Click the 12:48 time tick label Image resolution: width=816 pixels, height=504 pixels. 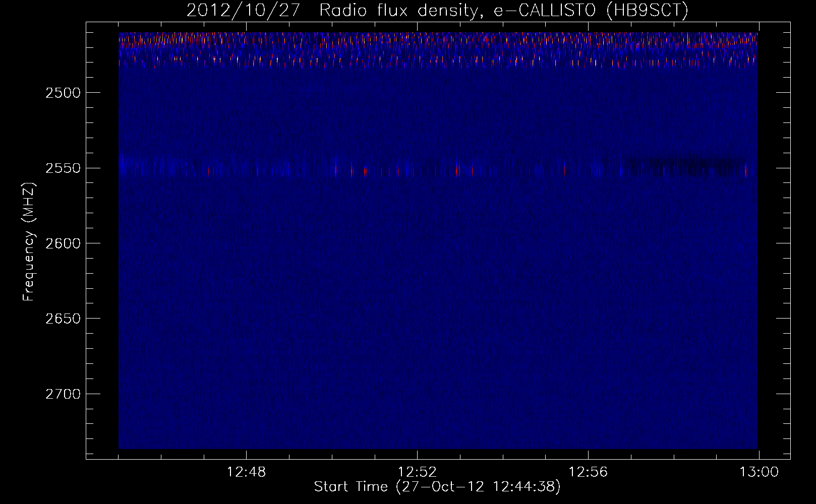[247, 472]
